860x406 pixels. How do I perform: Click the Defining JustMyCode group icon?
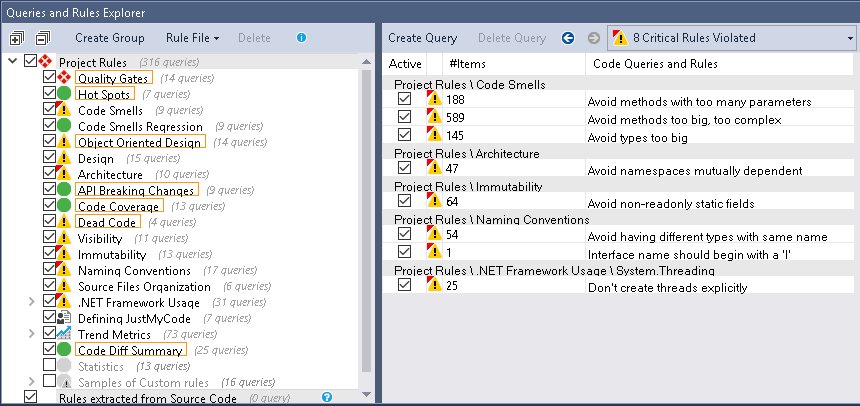point(63,318)
